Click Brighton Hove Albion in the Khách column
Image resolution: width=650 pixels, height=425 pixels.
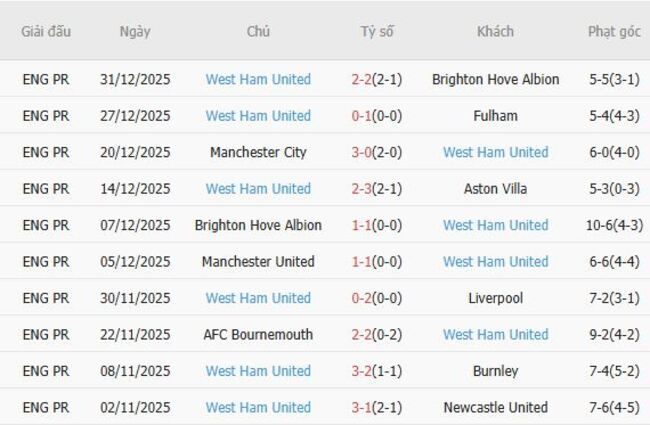[x=495, y=79]
